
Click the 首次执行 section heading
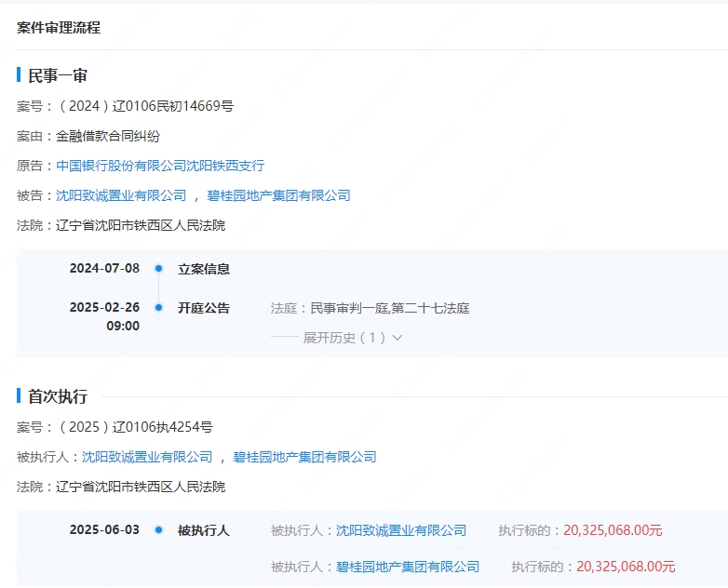58,396
